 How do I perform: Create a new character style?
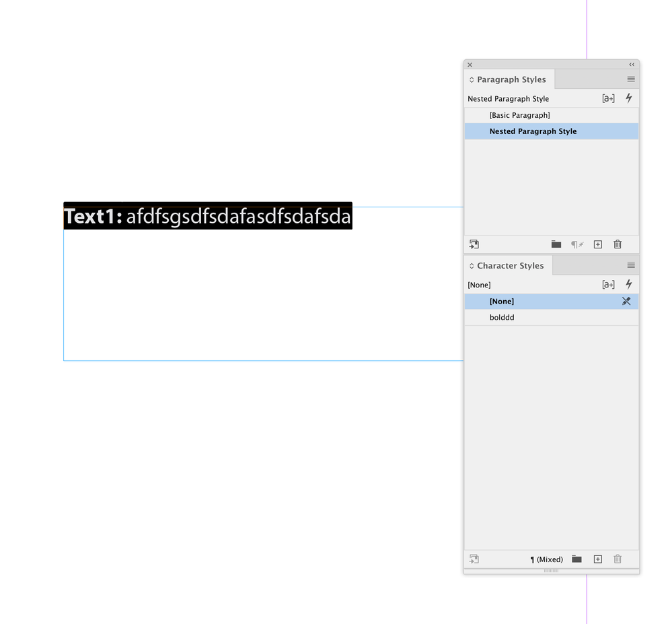(597, 559)
